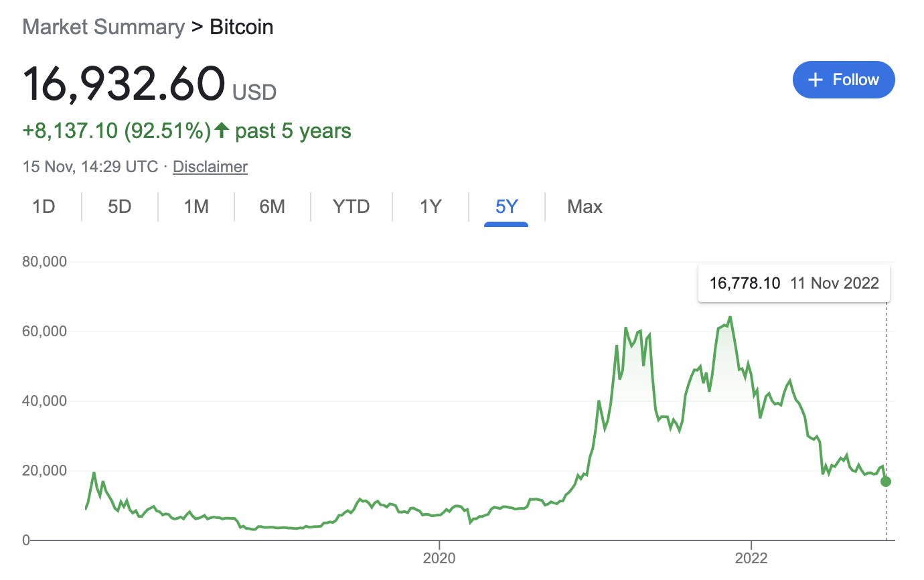Select the 1Y time range
Viewport: 924px width, 580px height.
tap(431, 207)
